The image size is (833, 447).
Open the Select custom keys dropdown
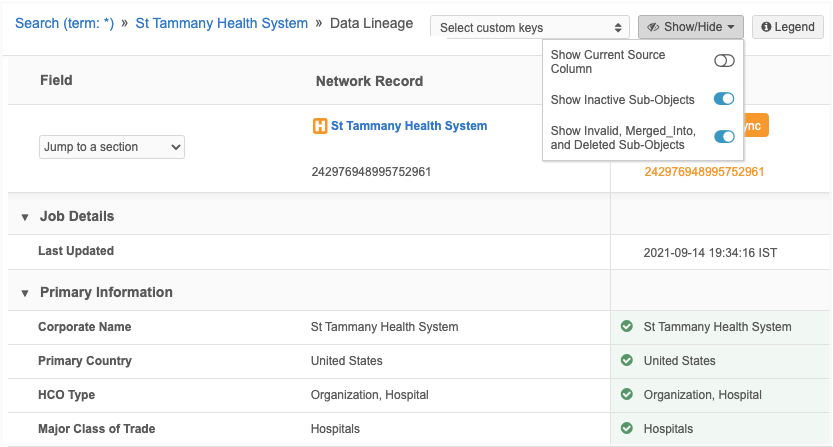click(530, 28)
